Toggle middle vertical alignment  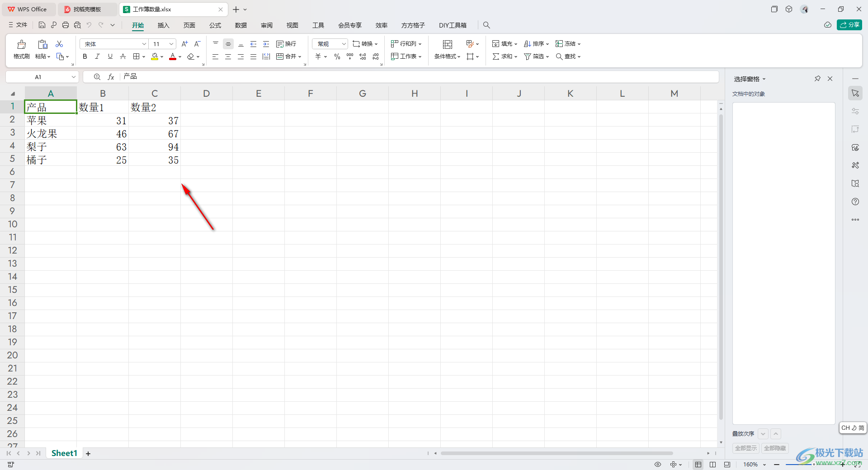click(x=228, y=44)
